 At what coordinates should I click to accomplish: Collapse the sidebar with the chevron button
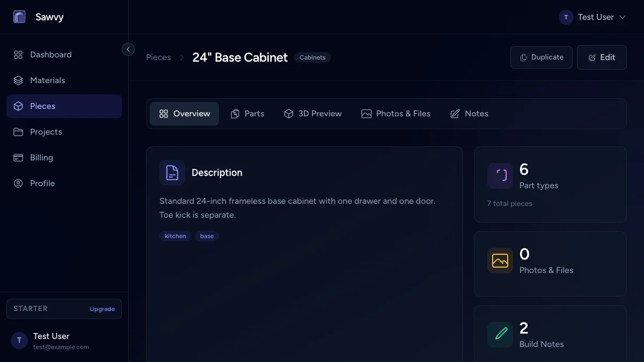[128, 49]
